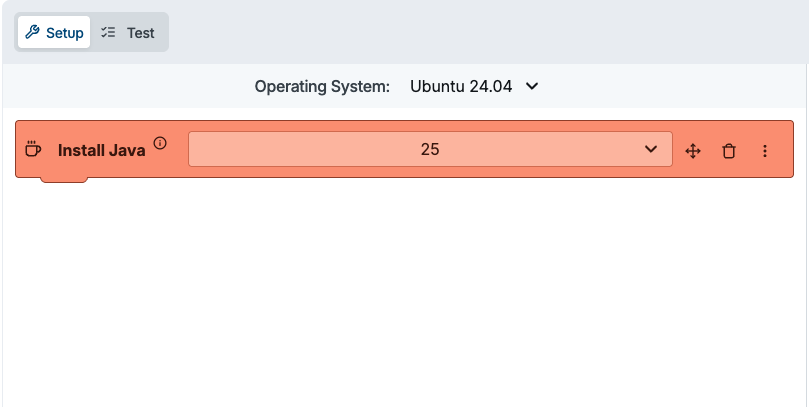This screenshot has height=407, width=809.
Task: Click the move handle on Install Java
Action: coord(692,151)
